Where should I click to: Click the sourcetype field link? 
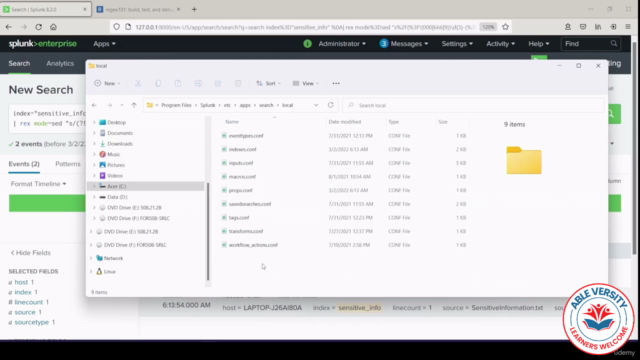tap(32, 322)
